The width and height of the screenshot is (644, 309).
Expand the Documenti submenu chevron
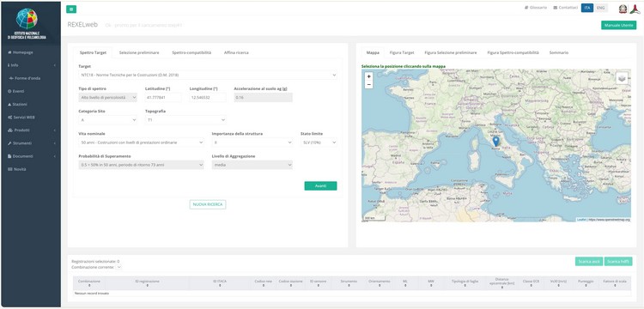(x=55, y=156)
